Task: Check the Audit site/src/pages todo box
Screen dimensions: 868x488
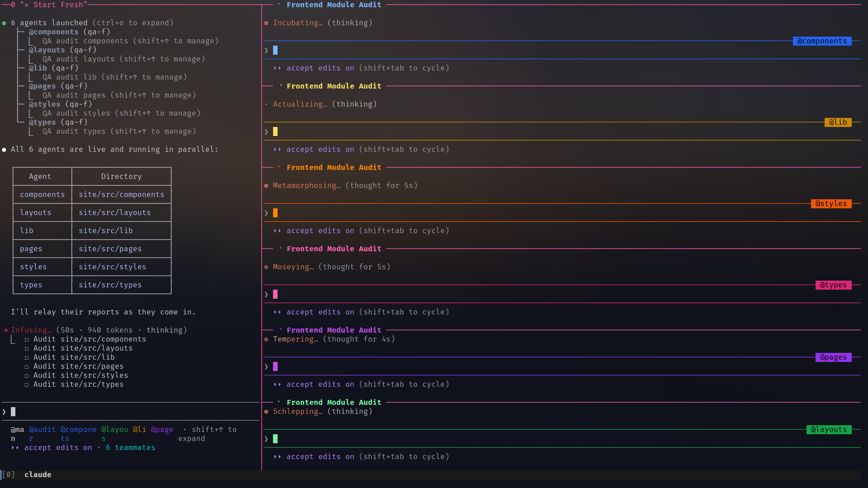Action: coord(27,366)
